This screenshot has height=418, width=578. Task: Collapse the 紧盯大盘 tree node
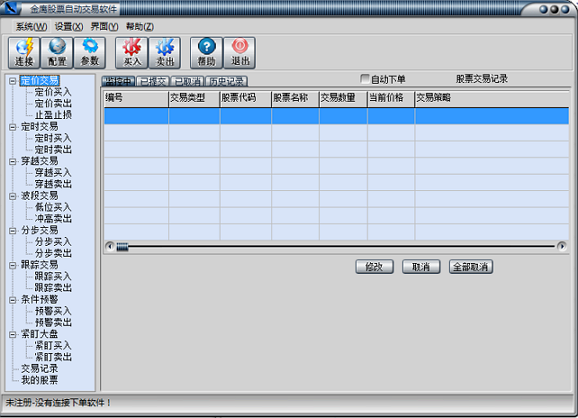point(13,334)
